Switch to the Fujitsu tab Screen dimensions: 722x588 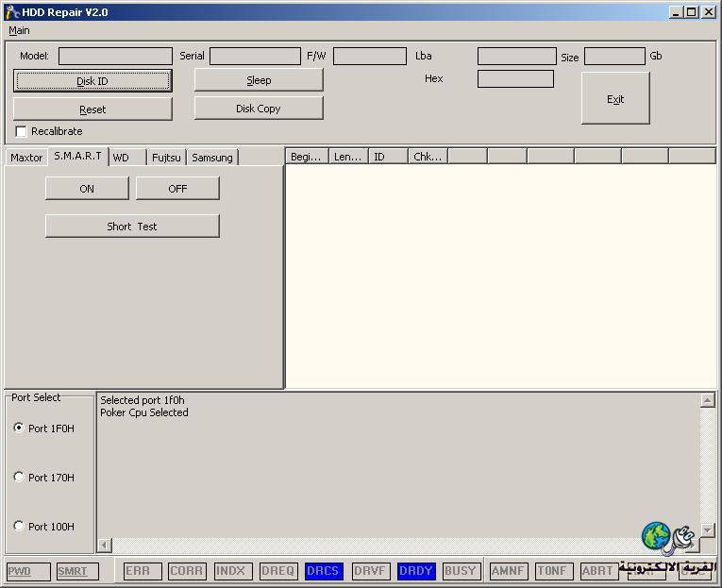(166, 158)
